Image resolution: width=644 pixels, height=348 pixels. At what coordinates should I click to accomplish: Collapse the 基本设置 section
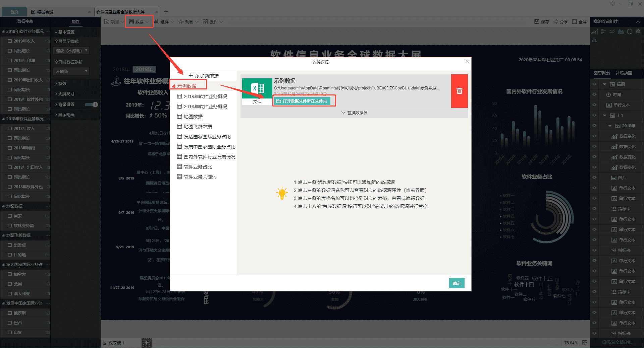(x=64, y=32)
